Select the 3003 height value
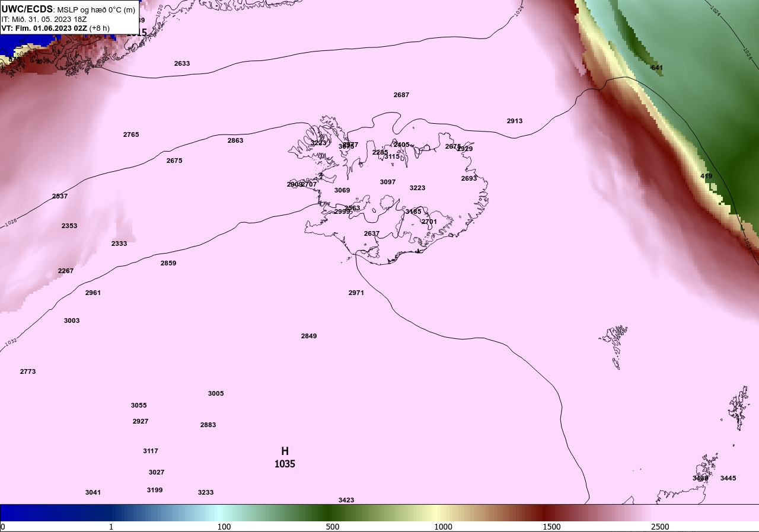Screen dimensions: 759x532 [x=72, y=321]
